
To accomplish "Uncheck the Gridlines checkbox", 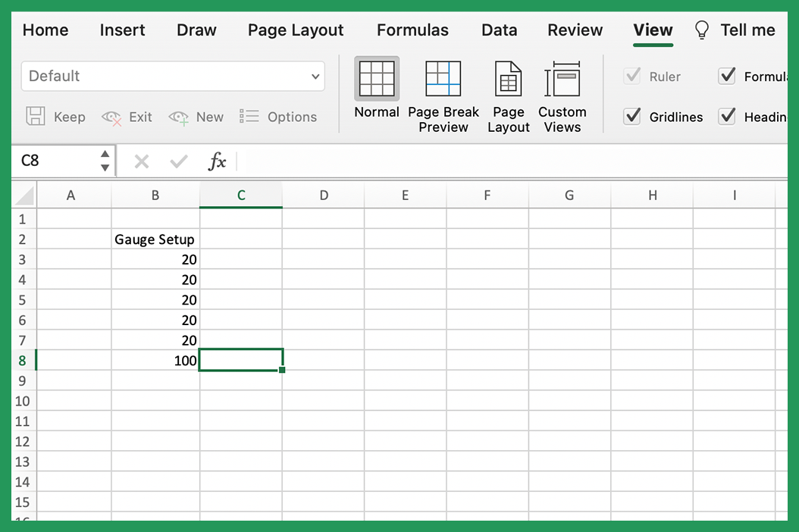I will tap(632, 116).
